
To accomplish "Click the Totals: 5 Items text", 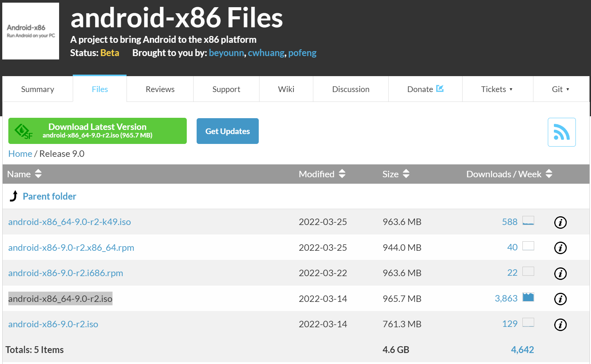I will pos(34,350).
